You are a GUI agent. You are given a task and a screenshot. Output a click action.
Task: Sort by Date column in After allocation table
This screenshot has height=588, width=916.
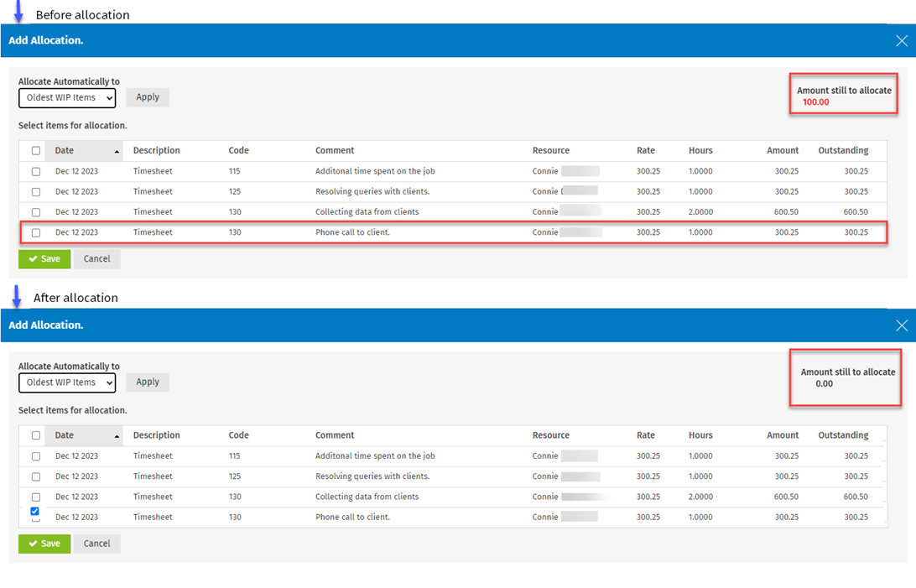click(x=85, y=435)
